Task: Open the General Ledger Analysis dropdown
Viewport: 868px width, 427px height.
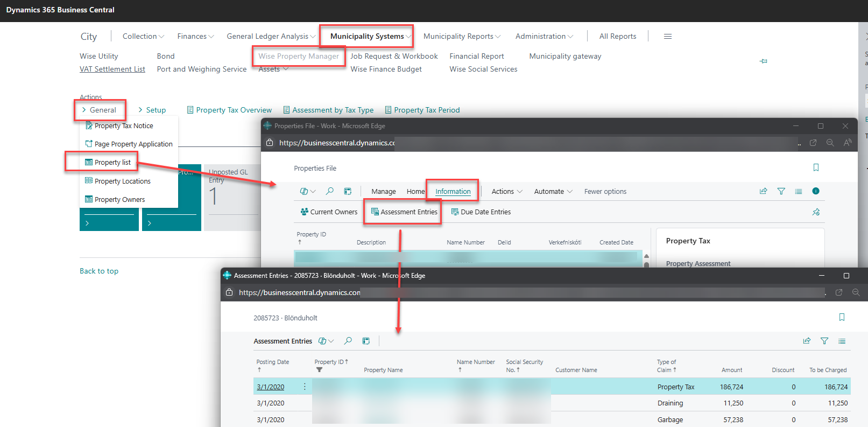Action: click(x=271, y=36)
